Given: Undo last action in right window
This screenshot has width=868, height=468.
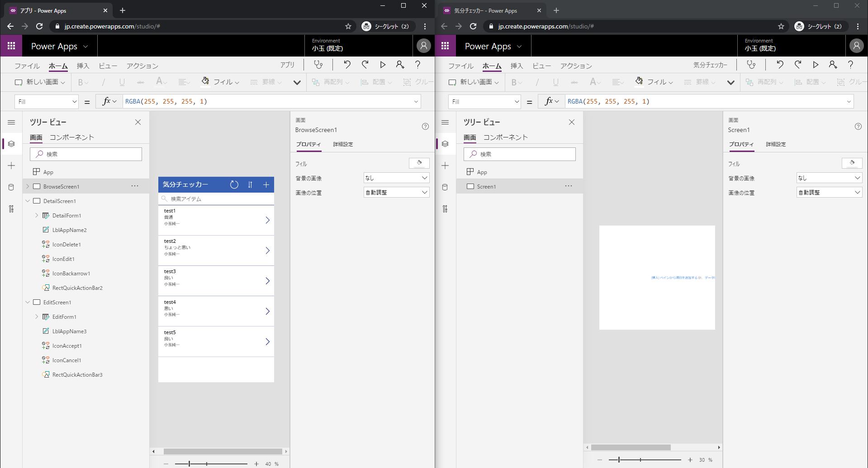Looking at the screenshot, I should 780,65.
